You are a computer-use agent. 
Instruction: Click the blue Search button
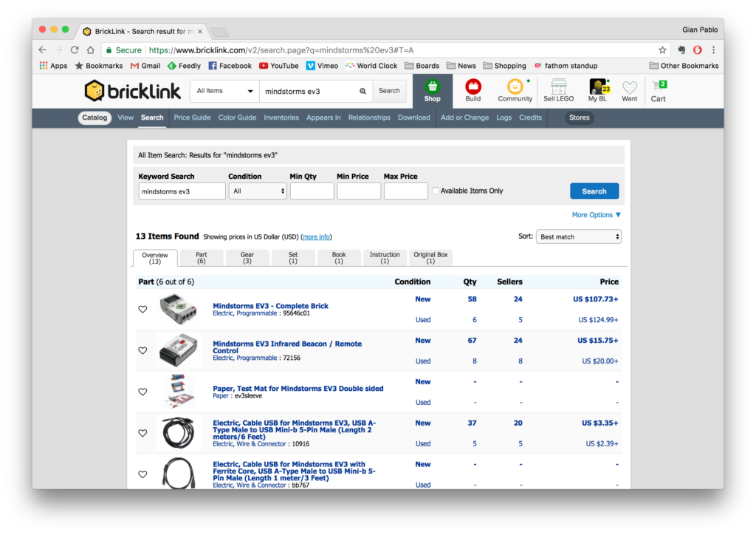coord(594,191)
